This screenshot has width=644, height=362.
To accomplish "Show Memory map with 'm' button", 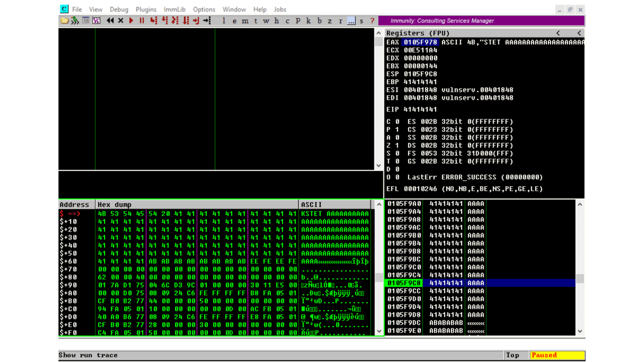I will pyautogui.click(x=245, y=21).
